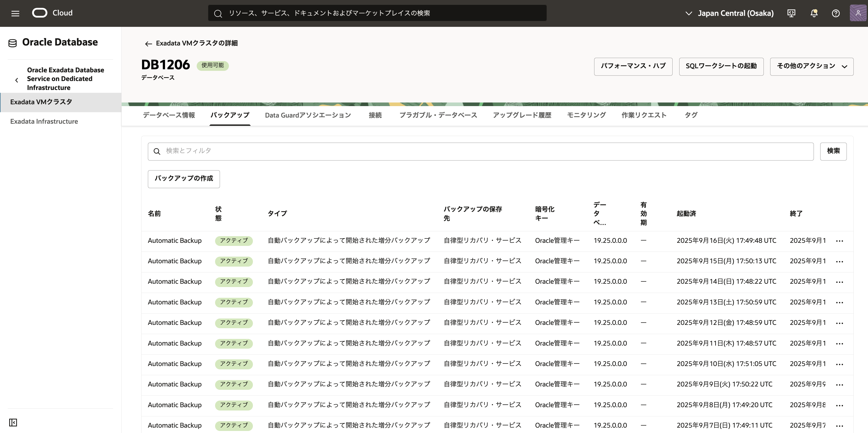This screenshot has width=868, height=433.
Task: Launch SQLワークシートの起動
Action: coord(721,66)
